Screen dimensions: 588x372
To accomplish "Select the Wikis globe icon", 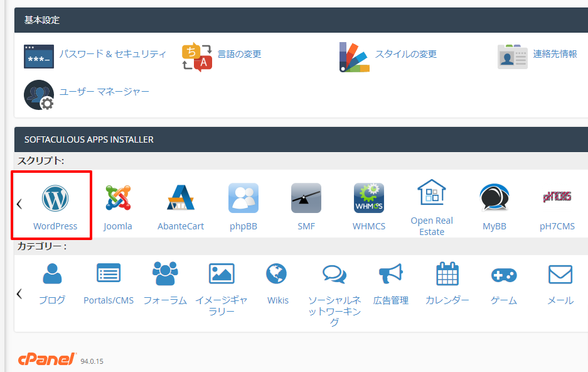I will pos(277,273).
